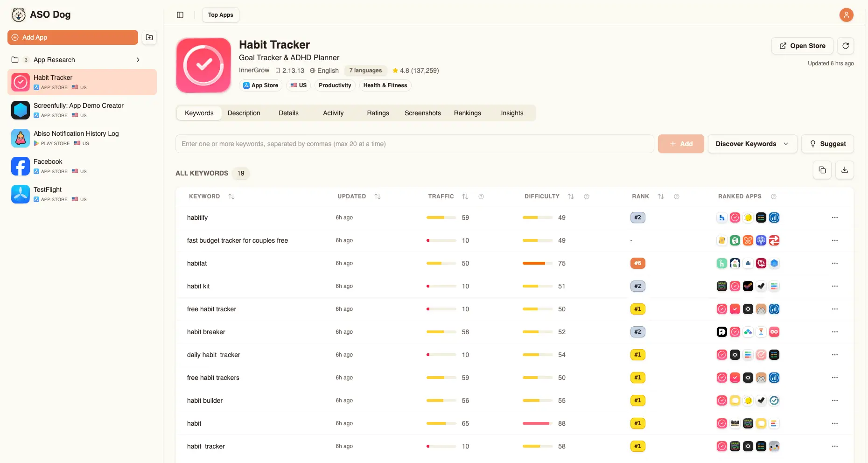Export the keywords list
The width and height of the screenshot is (868, 463).
845,170
